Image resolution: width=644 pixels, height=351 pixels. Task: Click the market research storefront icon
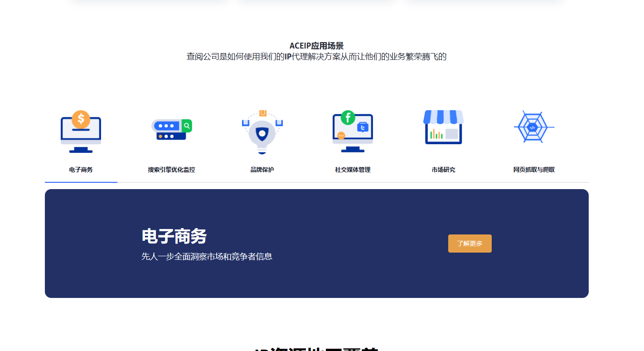443,127
